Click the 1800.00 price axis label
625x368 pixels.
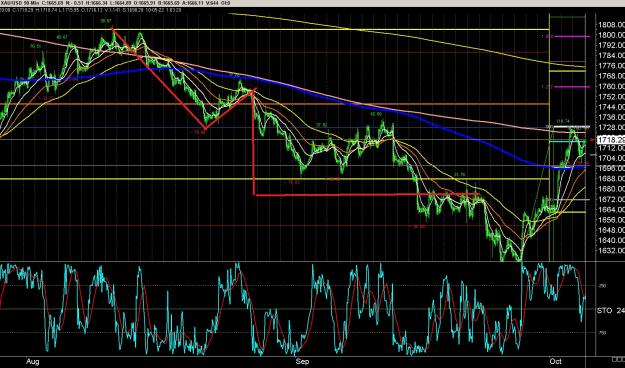[x=611, y=35]
